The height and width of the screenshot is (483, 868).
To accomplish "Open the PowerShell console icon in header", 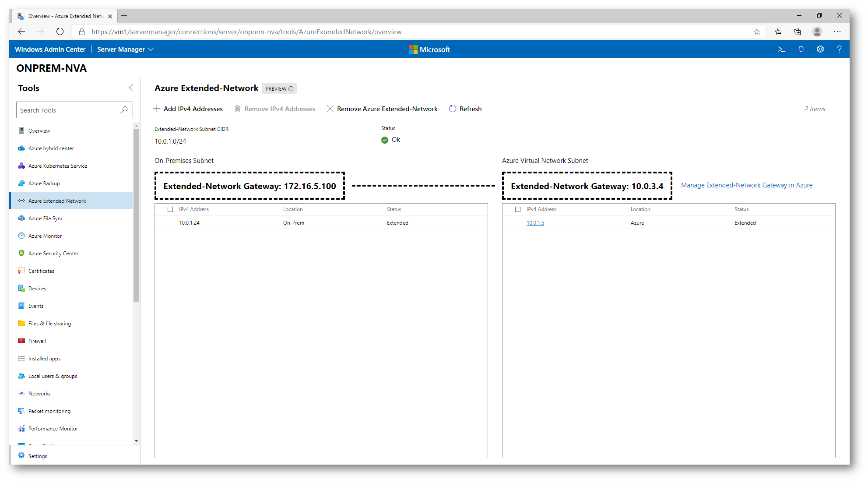I will [x=781, y=49].
